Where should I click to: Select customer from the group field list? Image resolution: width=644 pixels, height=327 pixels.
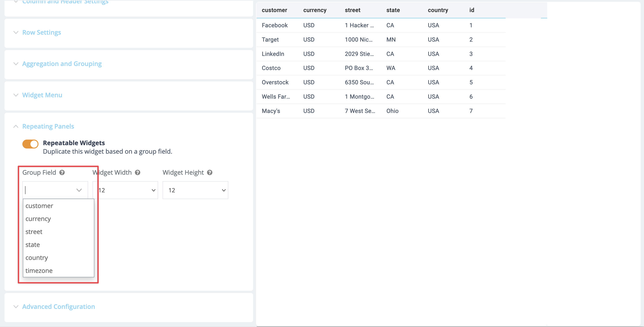pyautogui.click(x=39, y=206)
